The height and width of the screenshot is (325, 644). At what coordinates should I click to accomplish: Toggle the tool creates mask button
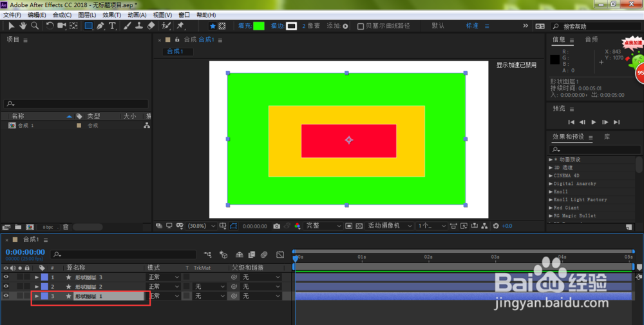[x=222, y=26]
